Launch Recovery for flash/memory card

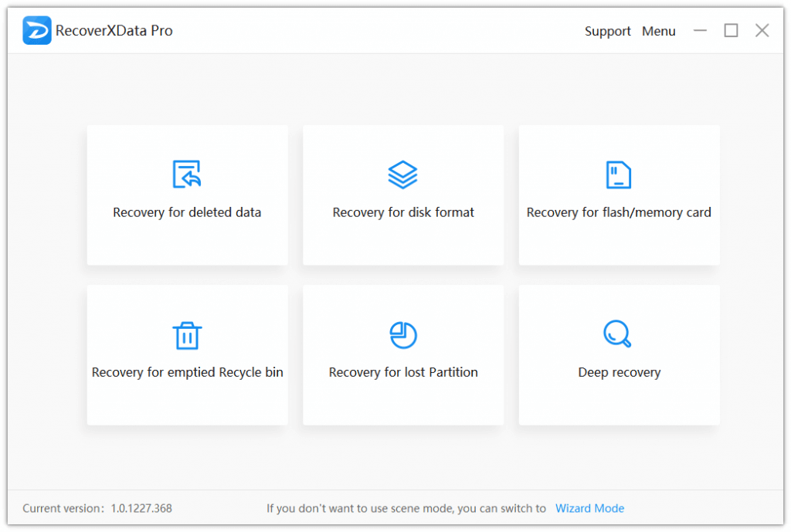click(619, 195)
